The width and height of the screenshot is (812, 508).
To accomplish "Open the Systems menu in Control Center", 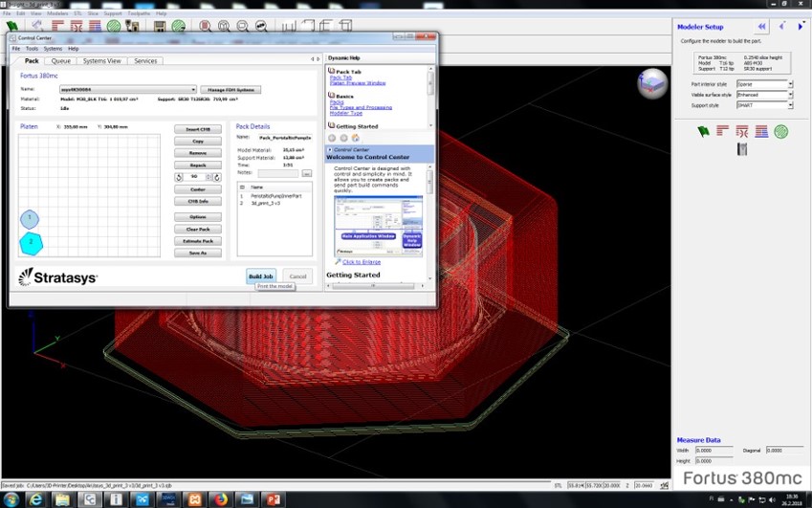I will click(53, 49).
